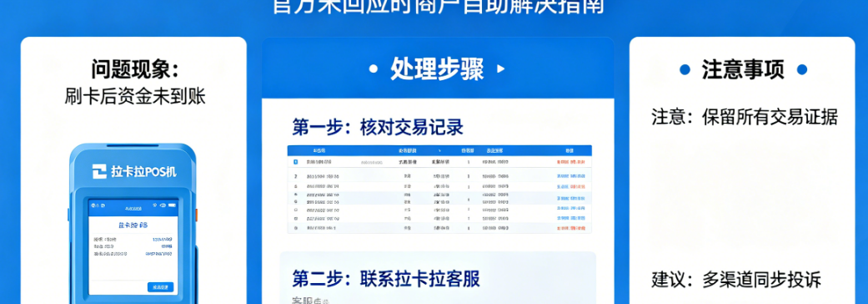Image resolution: width=868 pixels, height=304 pixels.
Task: Click the bullet dot after 注意事项
Action: click(x=801, y=70)
